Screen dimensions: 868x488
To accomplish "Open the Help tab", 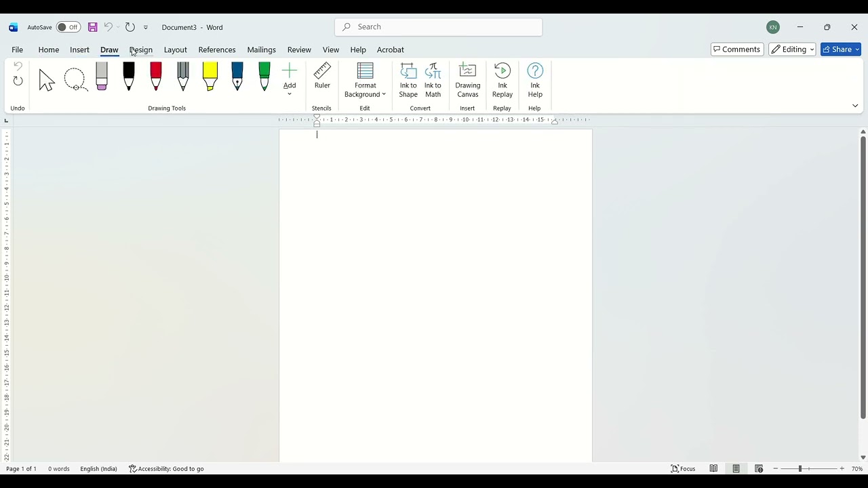I will pyautogui.click(x=358, y=49).
